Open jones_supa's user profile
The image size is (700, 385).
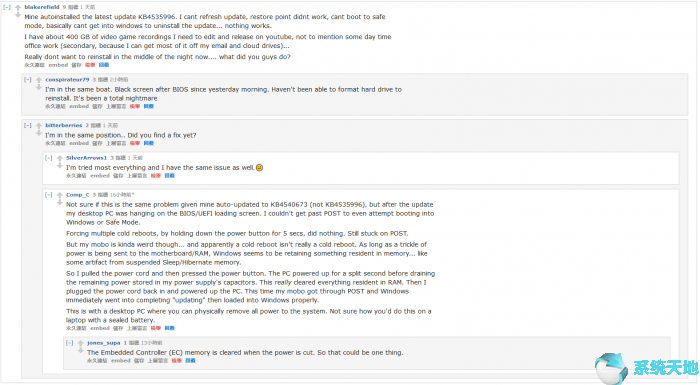click(104, 343)
